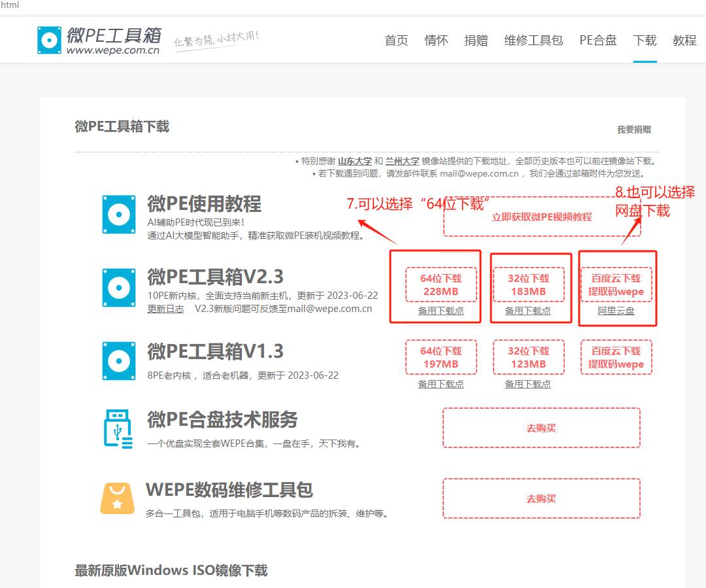Screen dimensions: 706x588
Task: Click the 微PE工具箱 logo icon in header
Action: (49, 40)
